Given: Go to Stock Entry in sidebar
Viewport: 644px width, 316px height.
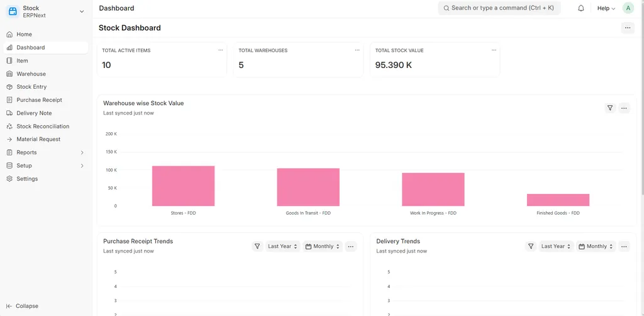Looking at the screenshot, I should [x=31, y=87].
